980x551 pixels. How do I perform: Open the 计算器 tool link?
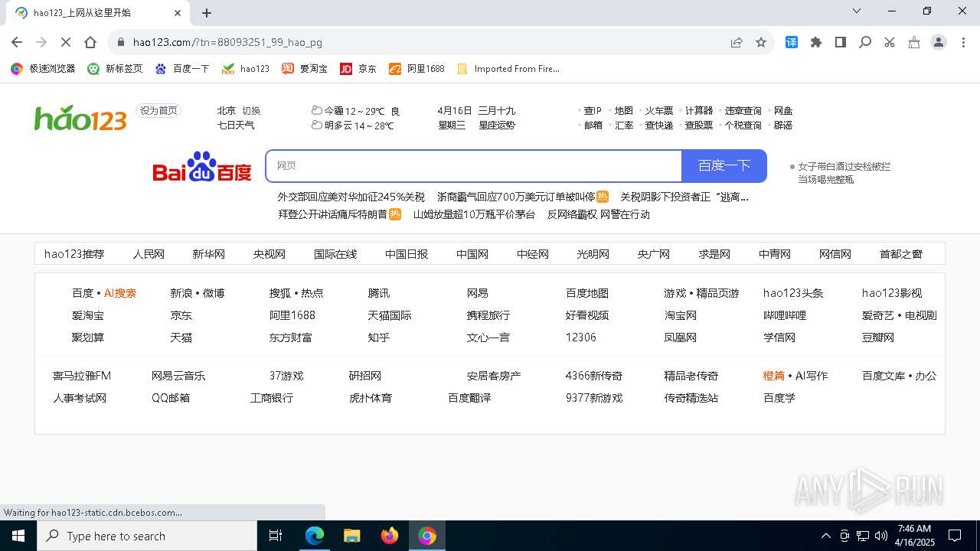(699, 111)
